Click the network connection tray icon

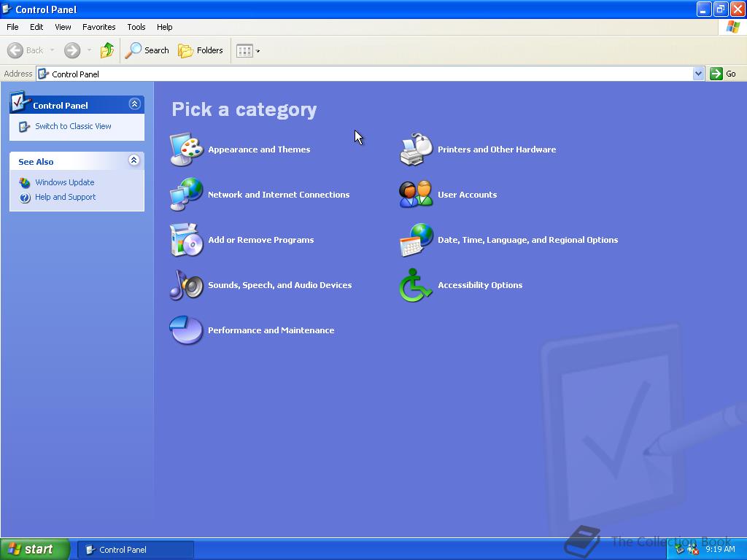680,550
